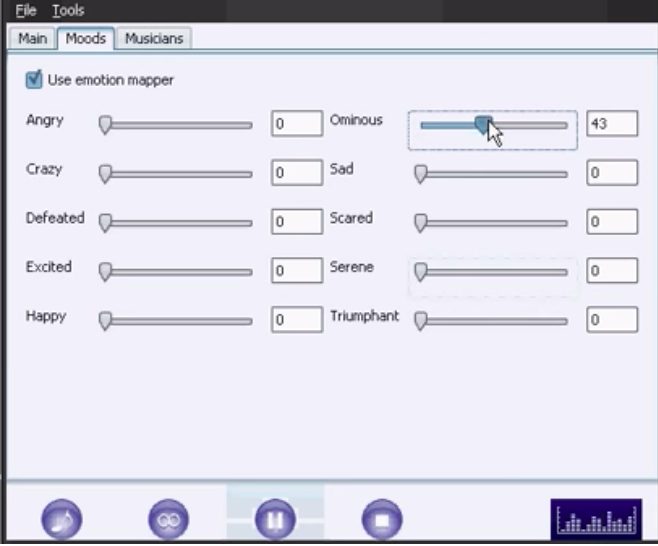
Task: Pause playback with the pause button
Action: coord(275,520)
